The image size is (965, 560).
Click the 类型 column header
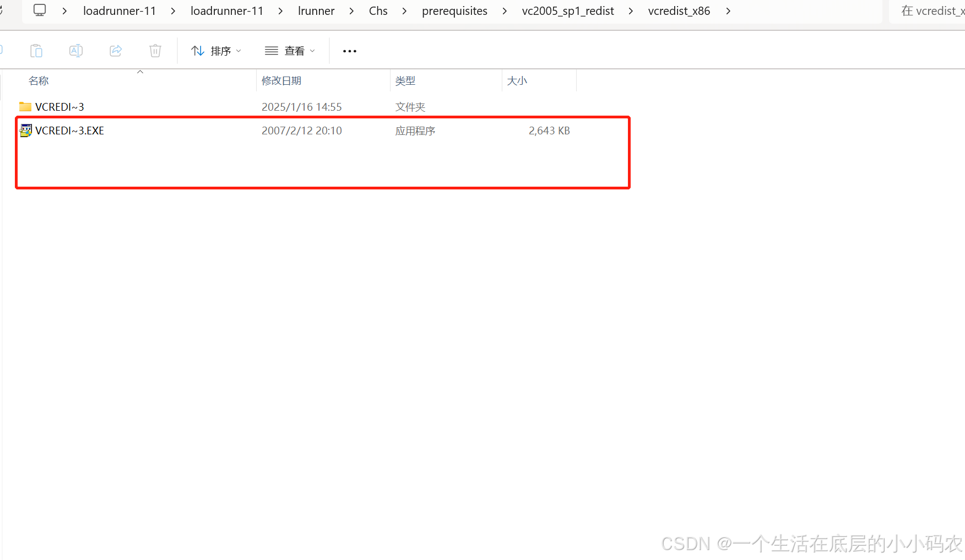(x=405, y=80)
